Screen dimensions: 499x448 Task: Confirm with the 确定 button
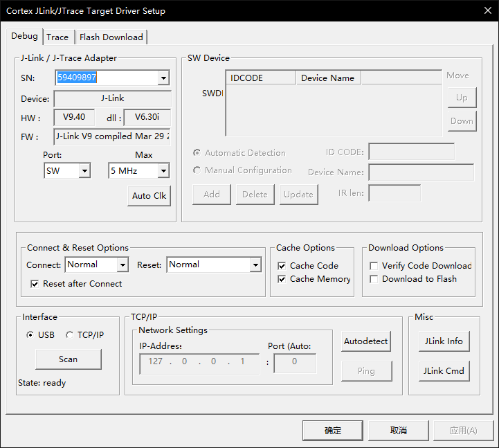[333, 431]
